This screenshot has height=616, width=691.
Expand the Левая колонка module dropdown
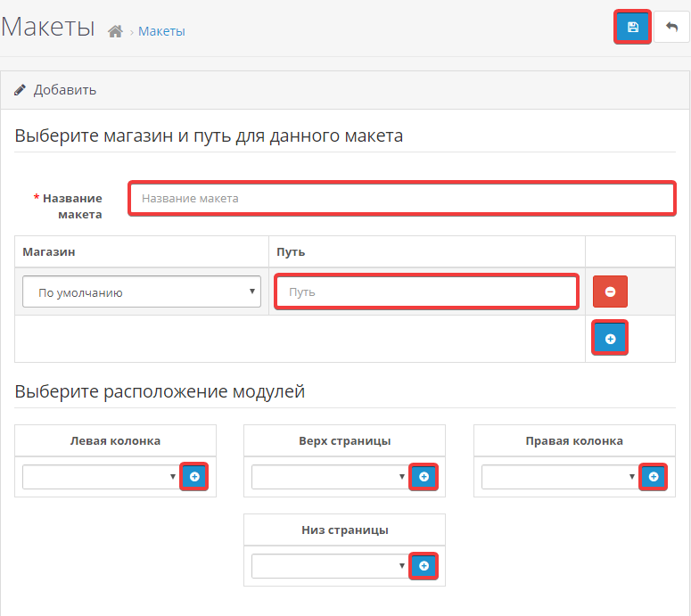point(101,477)
